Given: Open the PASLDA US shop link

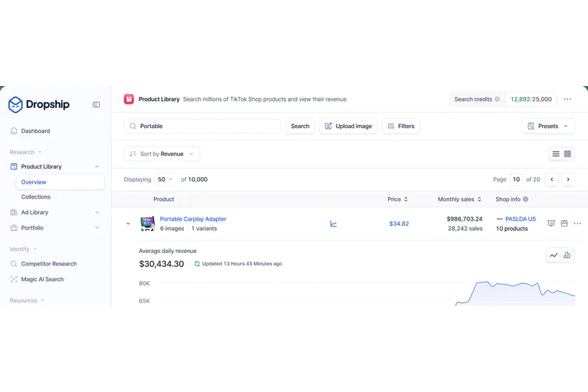Looking at the screenshot, I should [x=520, y=219].
